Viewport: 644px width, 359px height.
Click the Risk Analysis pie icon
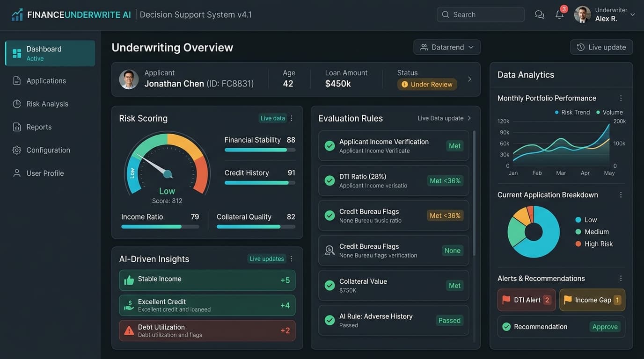point(17,104)
